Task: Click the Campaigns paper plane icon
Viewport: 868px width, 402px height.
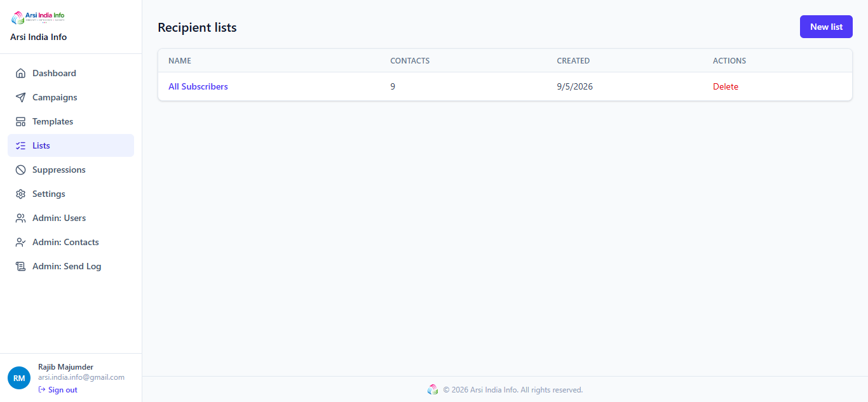Action: [20, 97]
